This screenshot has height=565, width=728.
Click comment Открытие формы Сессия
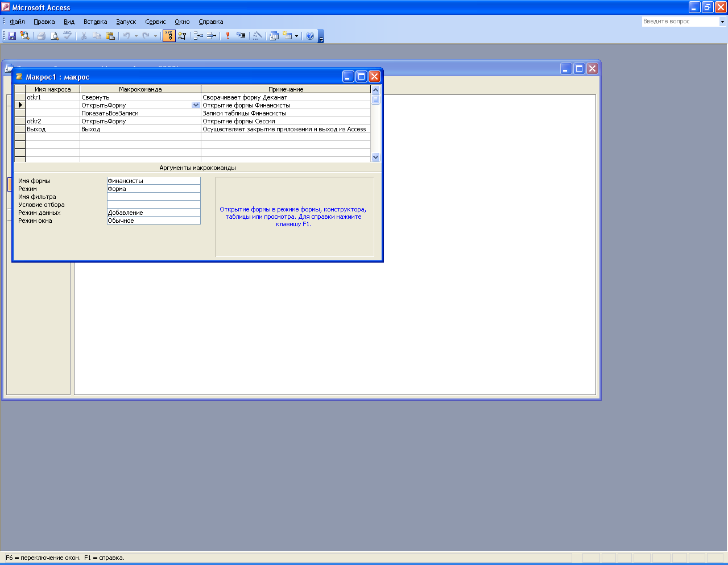[239, 121]
